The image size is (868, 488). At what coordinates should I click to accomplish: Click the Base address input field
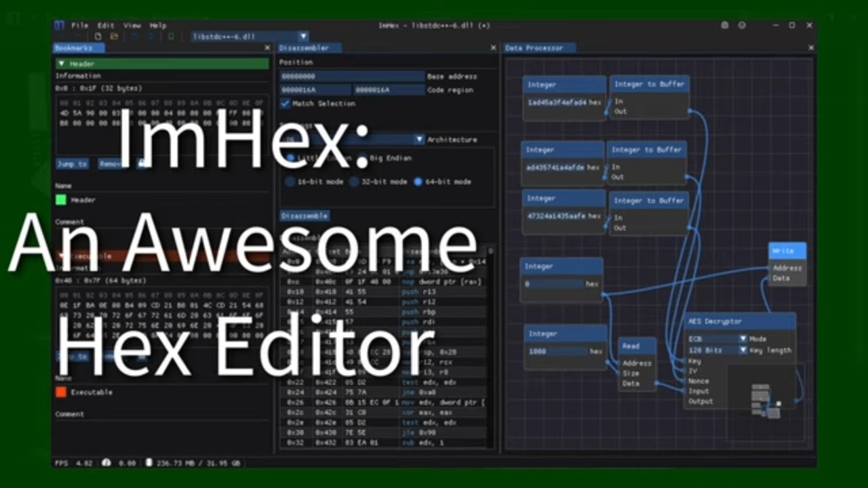(x=352, y=77)
